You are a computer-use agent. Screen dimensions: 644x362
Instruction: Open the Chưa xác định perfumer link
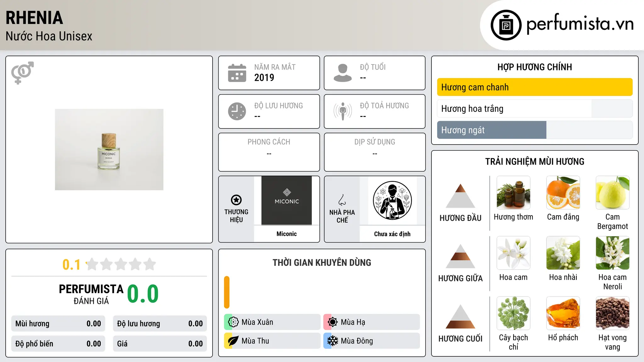pyautogui.click(x=392, y=234)
